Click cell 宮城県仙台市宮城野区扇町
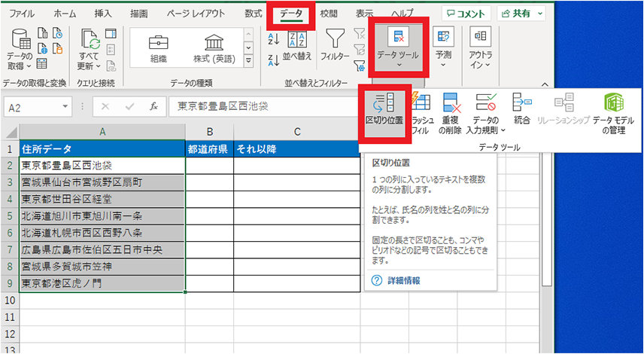The height and width of the screenshot is (354, 644). click(x=102, y=182)
